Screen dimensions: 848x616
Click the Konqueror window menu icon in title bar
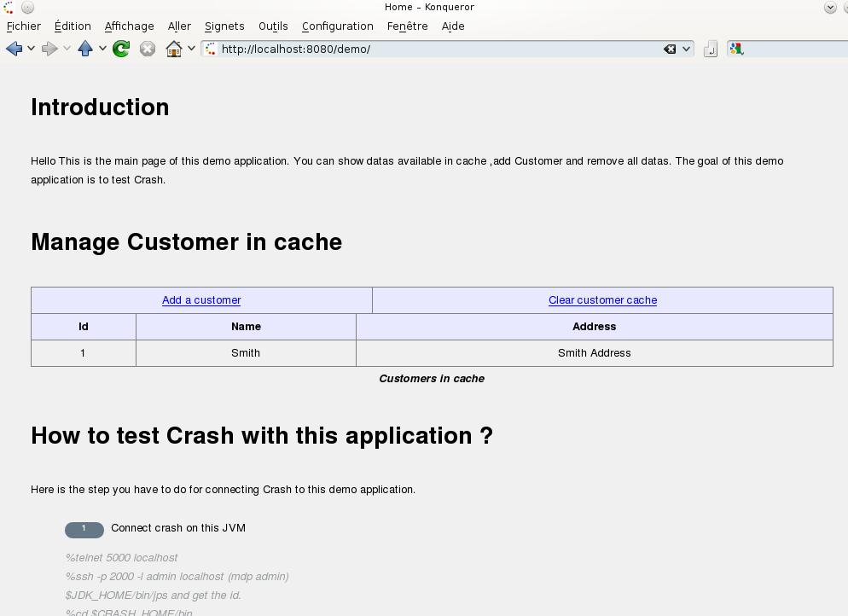[9, 7]
